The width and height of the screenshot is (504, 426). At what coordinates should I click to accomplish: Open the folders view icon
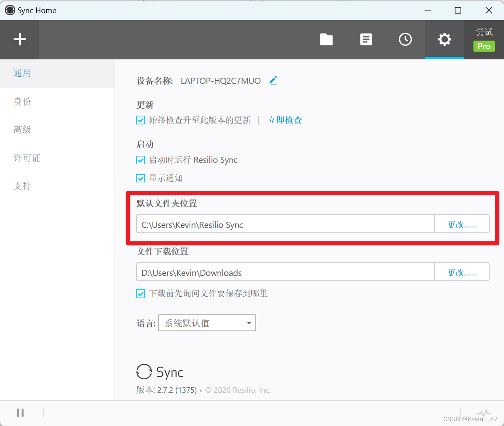pos(326,40)
